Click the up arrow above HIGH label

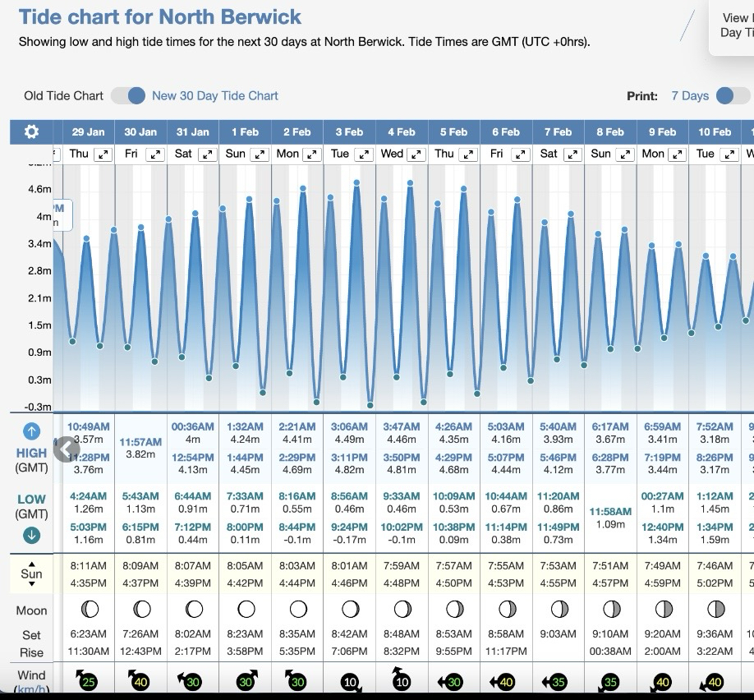tap(31, 431)
